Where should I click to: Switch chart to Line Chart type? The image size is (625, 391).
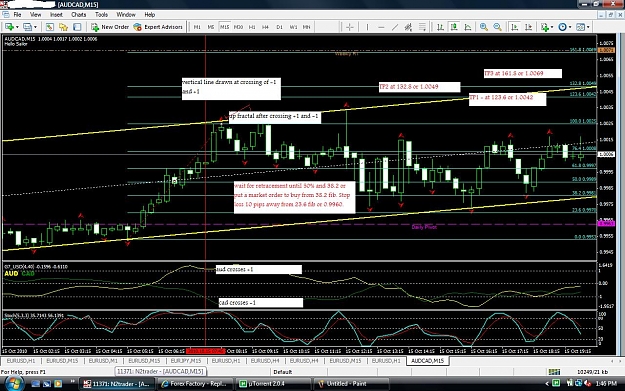point(468,27)
